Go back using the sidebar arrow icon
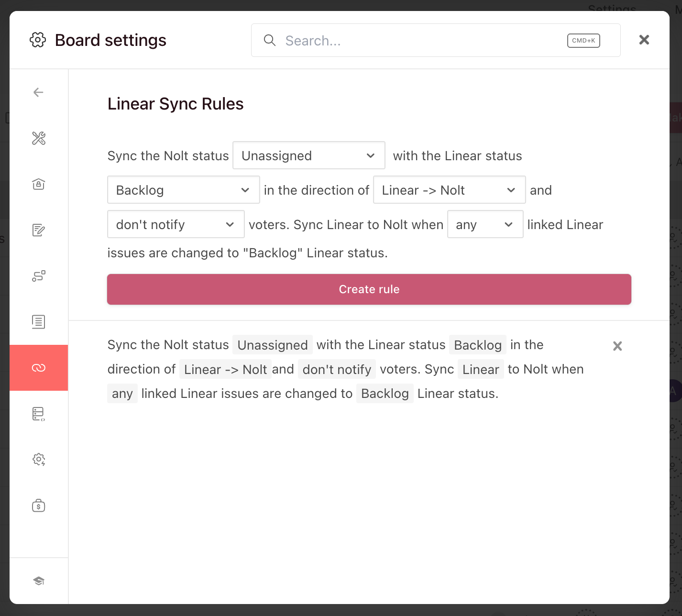The image size is (682, 616). coord(39,92)
